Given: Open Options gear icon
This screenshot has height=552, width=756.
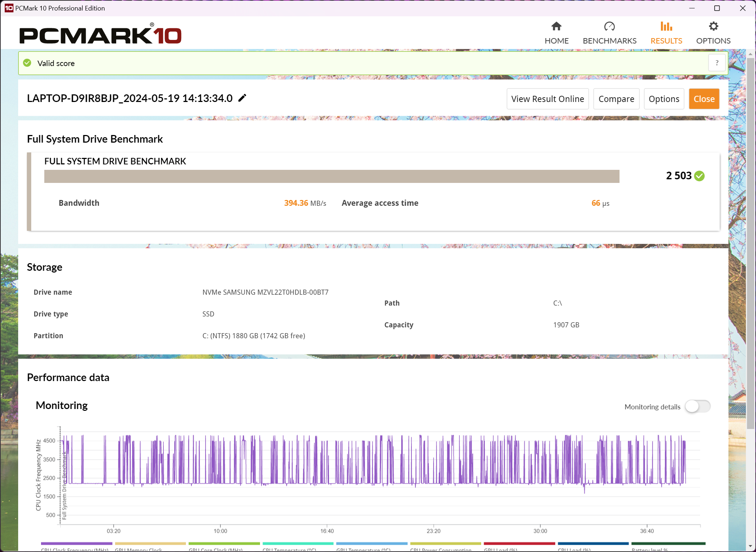Looking at the screenshot, I should tap(713, 26).
